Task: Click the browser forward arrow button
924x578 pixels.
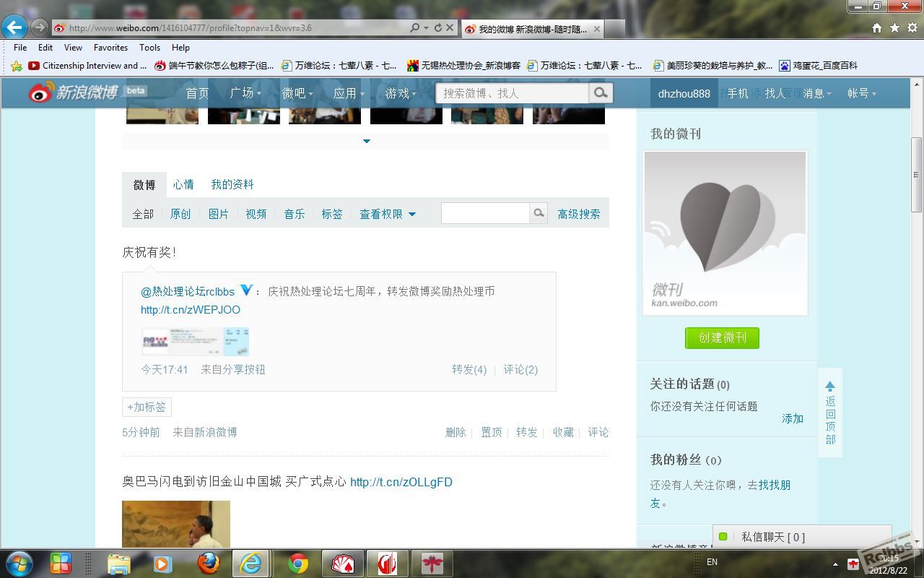Action: click(x=40, y=28)
